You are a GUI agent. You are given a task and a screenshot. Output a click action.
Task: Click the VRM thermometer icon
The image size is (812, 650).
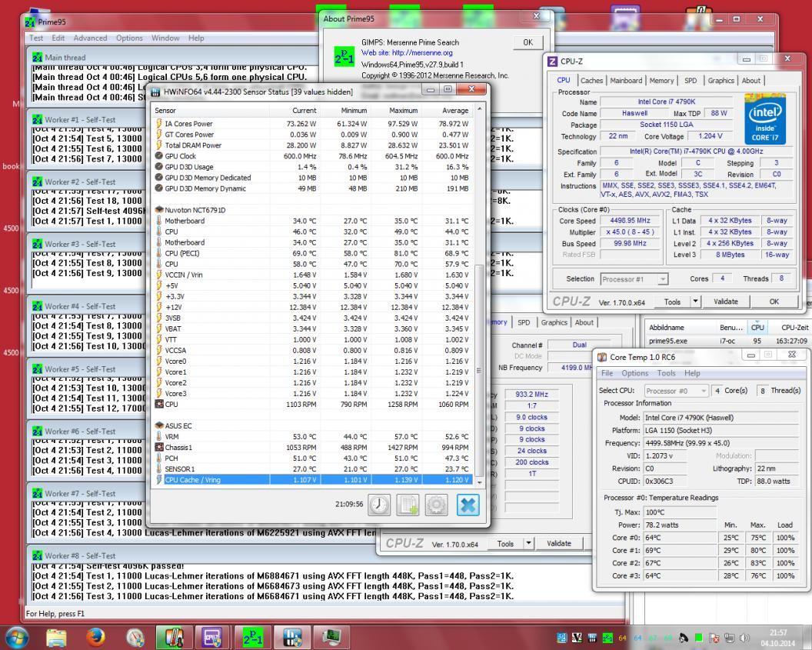[x=159, y=437]
